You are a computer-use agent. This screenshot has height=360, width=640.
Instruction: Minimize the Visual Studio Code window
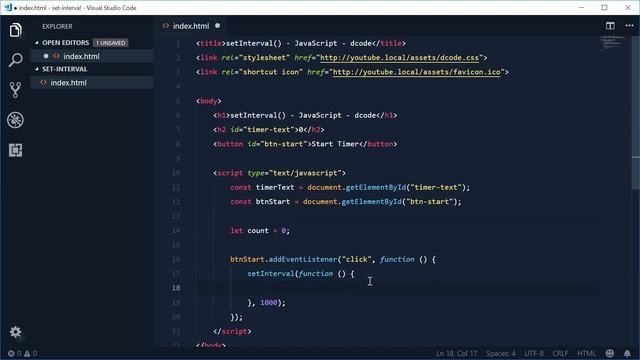point(582,8)
